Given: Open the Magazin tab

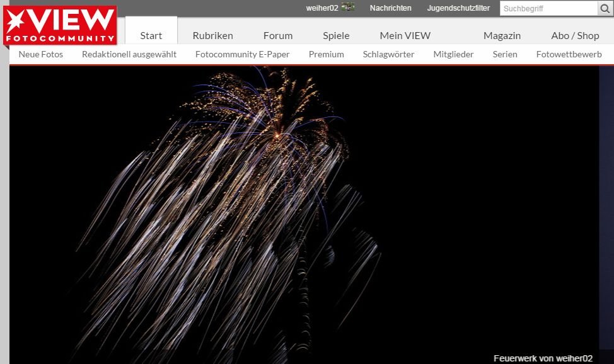Looking at the screenshot, I should click(502, 35).
